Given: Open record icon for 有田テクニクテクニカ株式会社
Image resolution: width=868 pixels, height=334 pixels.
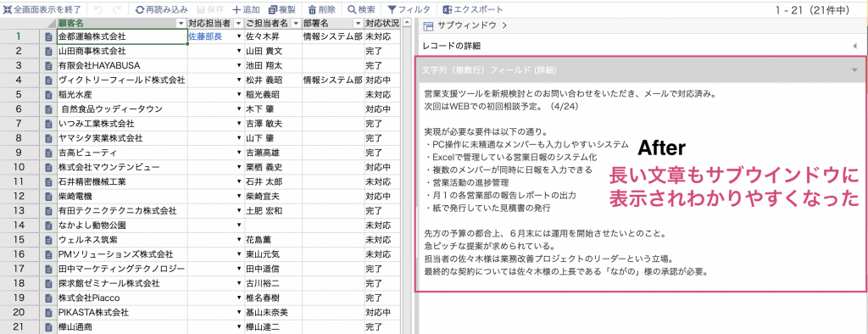Looking at the screenshot, I should click(48, 210).
